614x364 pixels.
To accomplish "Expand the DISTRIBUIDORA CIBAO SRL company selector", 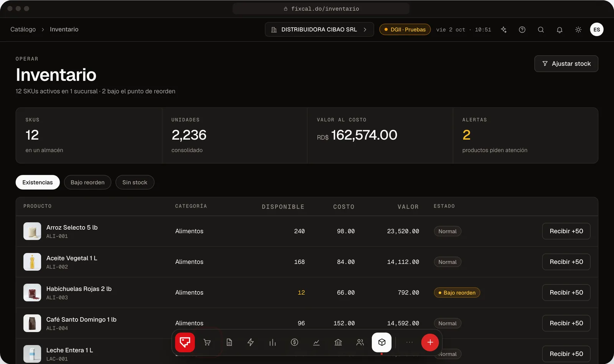I will tap(319, 30).
